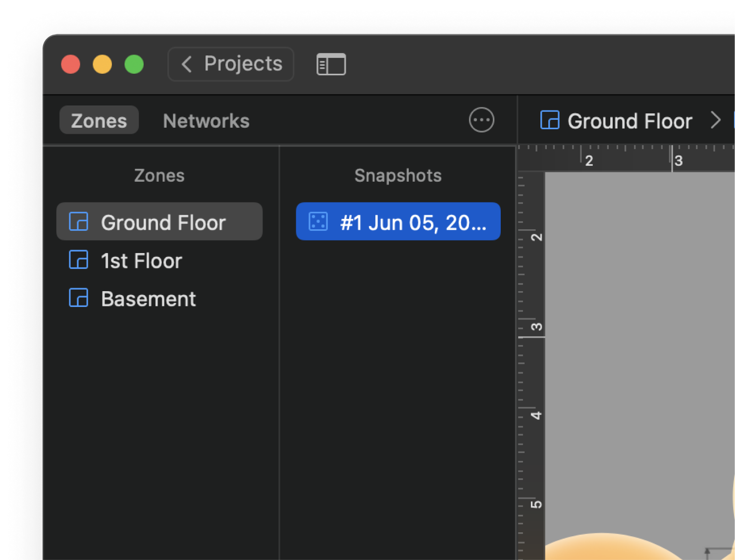Screen dimensions: 735x560
Task: Expand the breadcrumb chevron after Ground Floor
Action: [x=715, y=120]
